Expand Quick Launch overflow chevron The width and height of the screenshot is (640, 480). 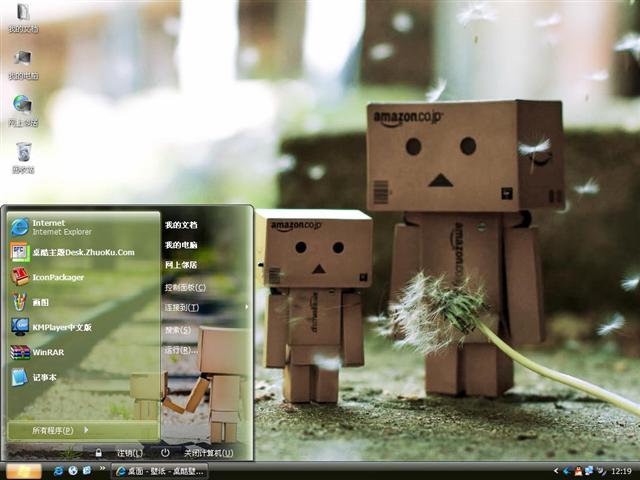(x=103, y=470)
